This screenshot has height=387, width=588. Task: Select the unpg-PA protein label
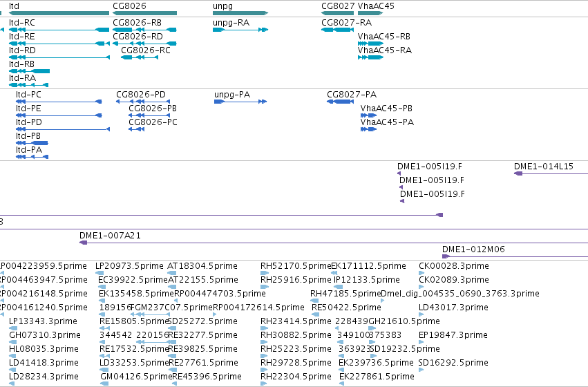tap(232, 95)
